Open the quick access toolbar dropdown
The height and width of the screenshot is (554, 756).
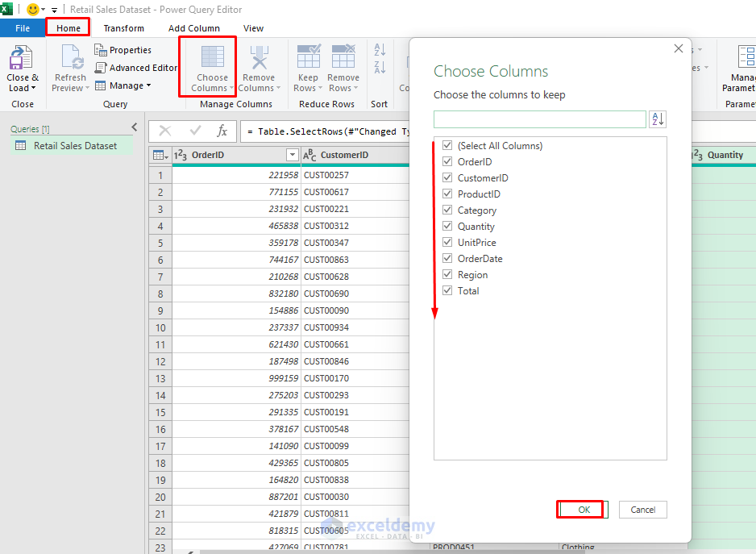[x=54, y=10]
